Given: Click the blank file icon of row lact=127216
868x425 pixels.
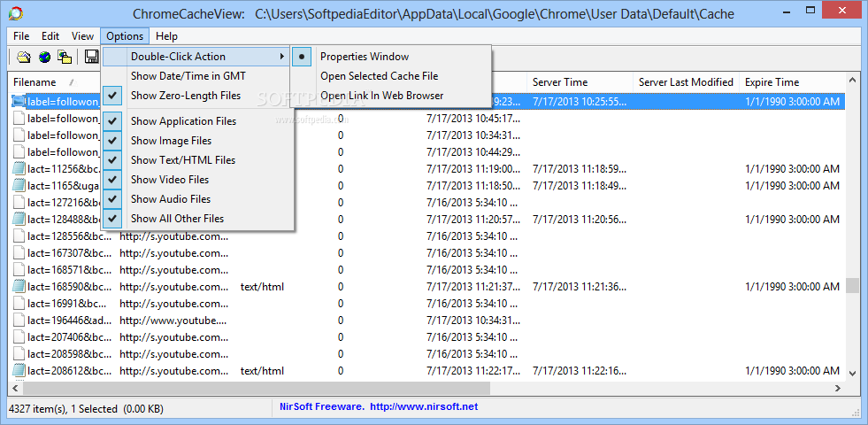Looking at the screenshot, I should [x=19, y=202].
